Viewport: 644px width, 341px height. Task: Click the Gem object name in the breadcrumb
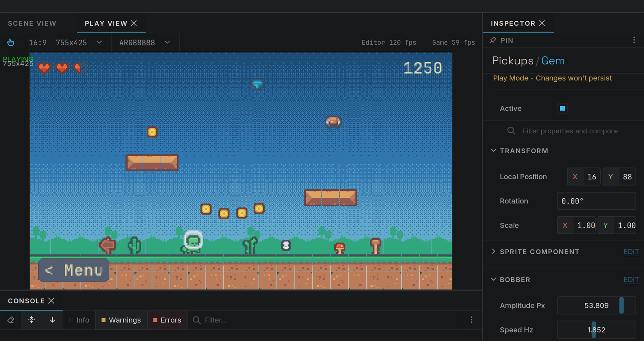pos(553,61)
